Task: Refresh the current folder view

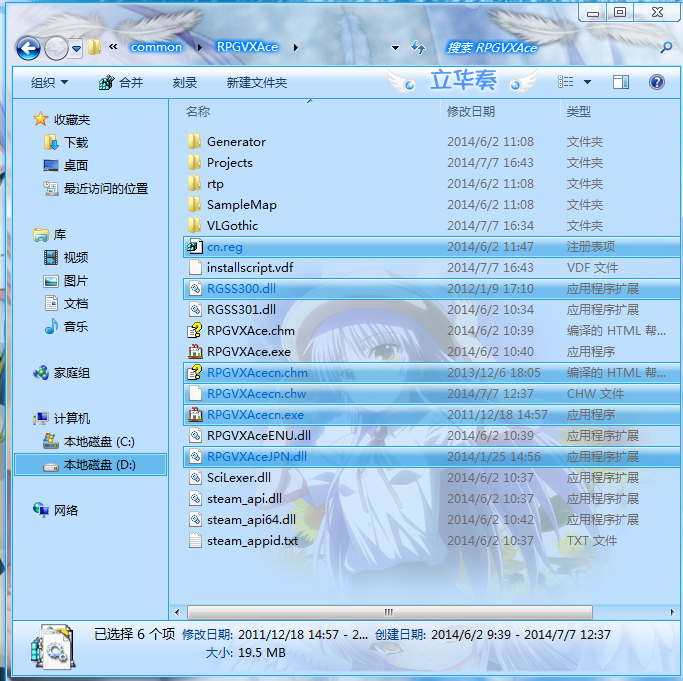Action: point(418,47)
